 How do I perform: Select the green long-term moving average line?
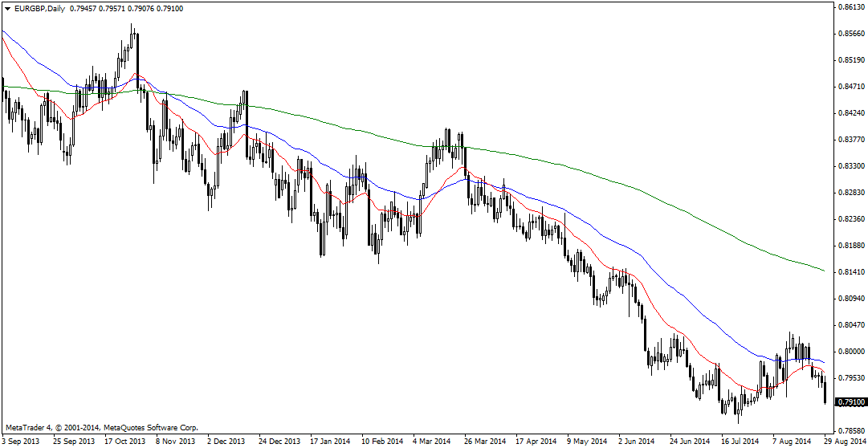click(x=642, y=191)
